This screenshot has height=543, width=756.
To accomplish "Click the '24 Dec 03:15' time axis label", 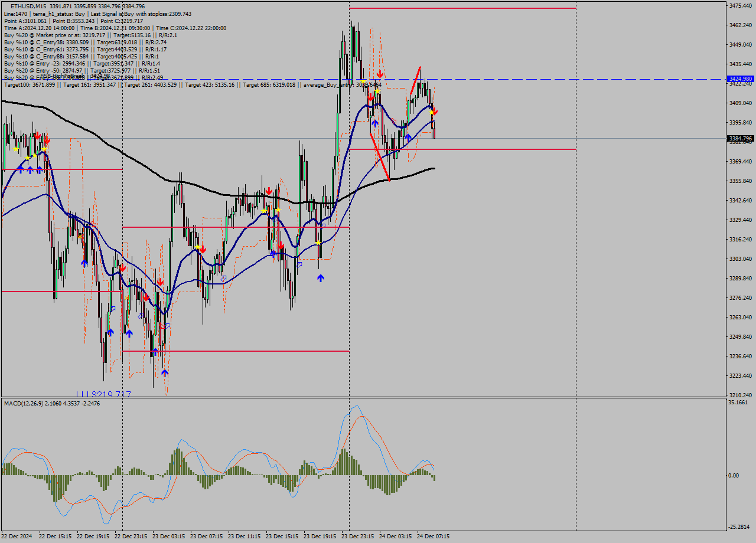I will (395, 537).
